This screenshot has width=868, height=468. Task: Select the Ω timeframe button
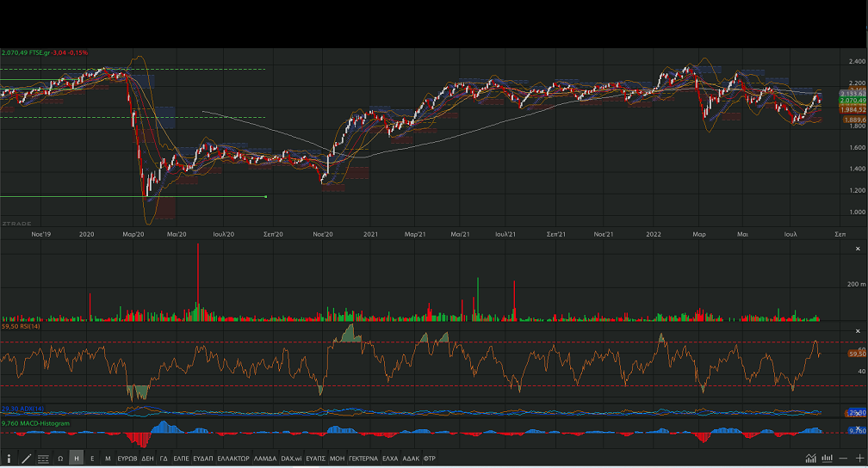point(60,459)
